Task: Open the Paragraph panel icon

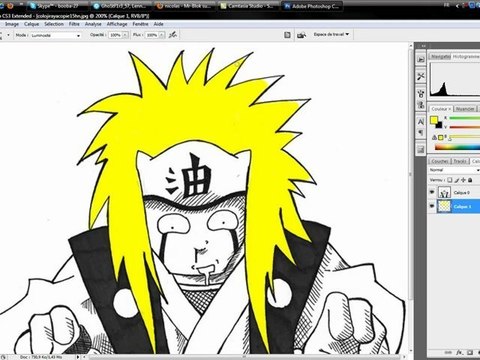Action: point(421,133)
